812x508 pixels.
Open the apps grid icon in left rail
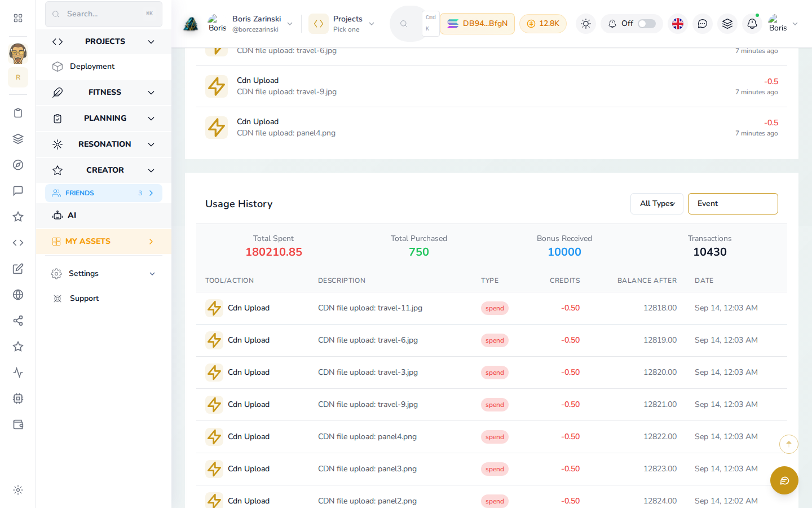point(18,18)
